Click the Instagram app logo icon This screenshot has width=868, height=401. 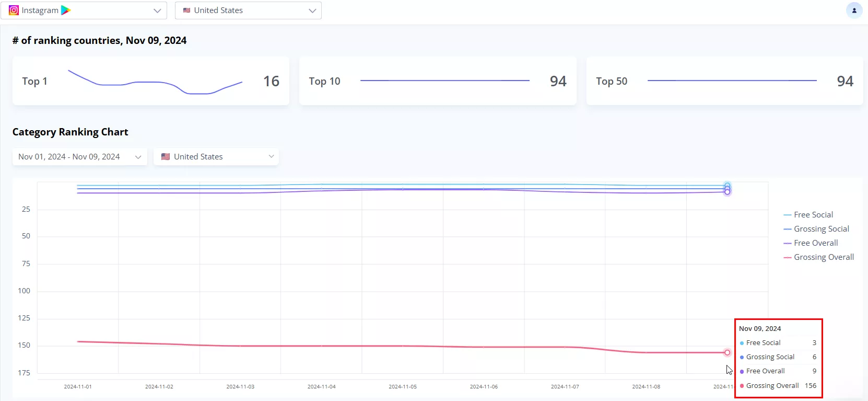[14, 10]
